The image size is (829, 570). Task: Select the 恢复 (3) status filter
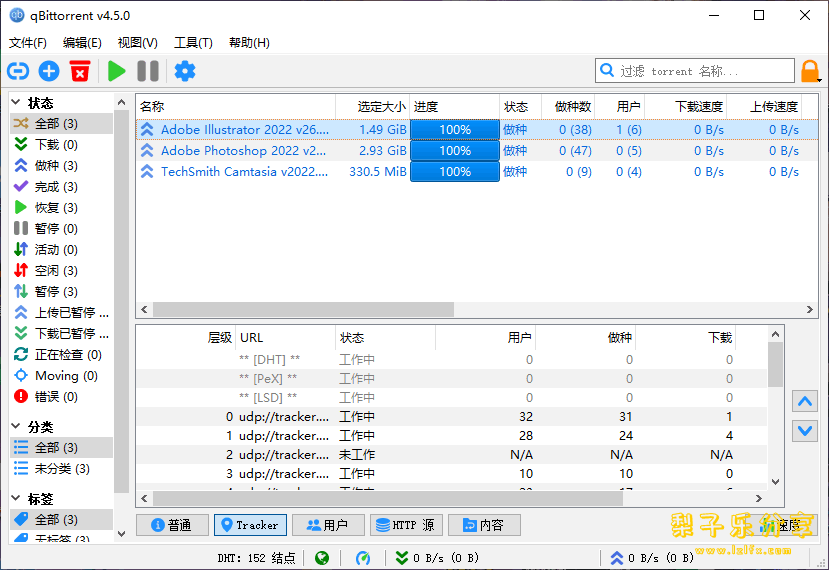click(x=61, y=208)
